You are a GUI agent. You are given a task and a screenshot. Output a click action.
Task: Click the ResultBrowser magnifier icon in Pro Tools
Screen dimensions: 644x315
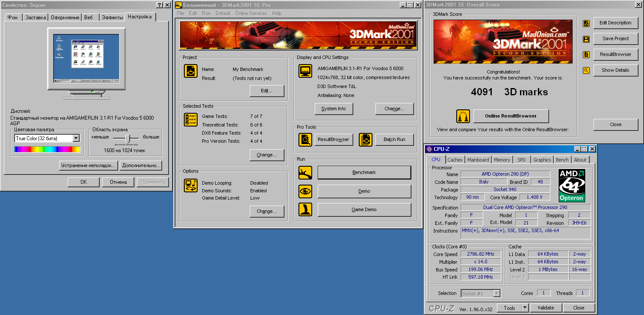point(305,140)
